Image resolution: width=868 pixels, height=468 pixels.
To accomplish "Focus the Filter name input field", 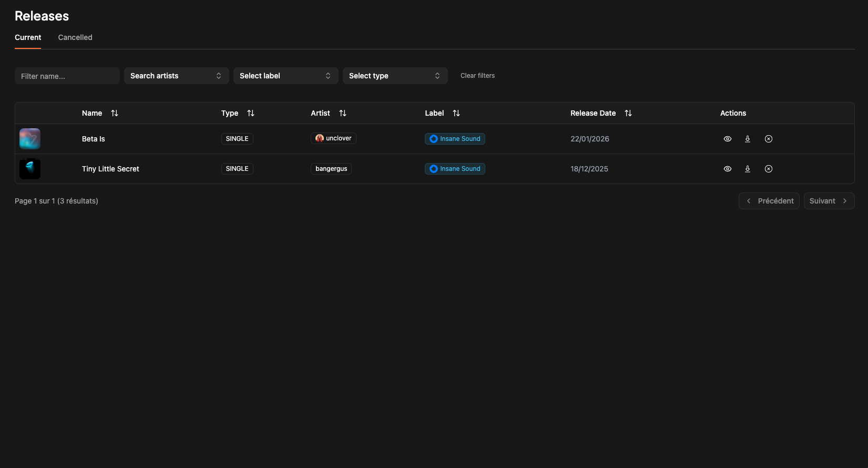I will [67, 76].
